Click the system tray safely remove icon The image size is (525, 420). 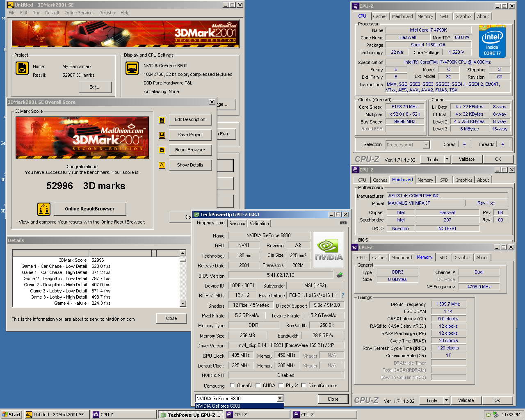495,415
